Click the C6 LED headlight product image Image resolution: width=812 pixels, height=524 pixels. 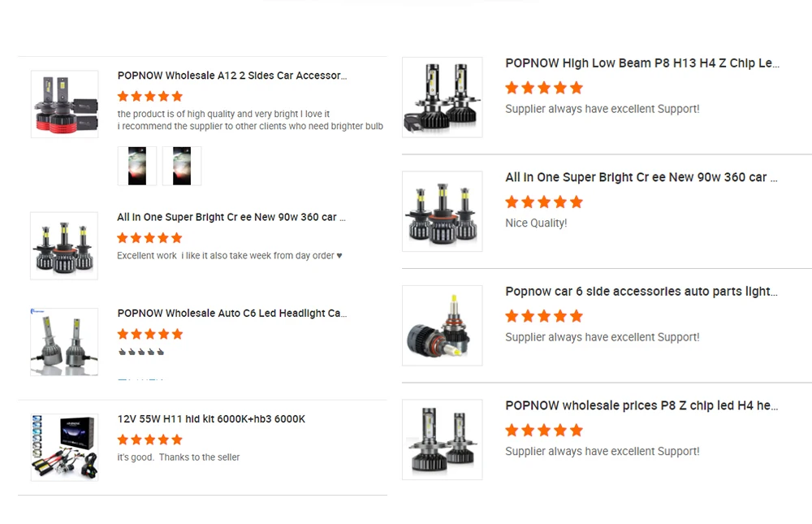coord(64,341)
